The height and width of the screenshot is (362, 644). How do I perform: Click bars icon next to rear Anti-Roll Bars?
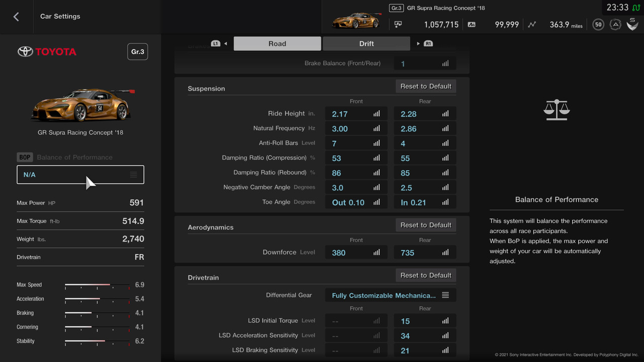coord(445,143)
